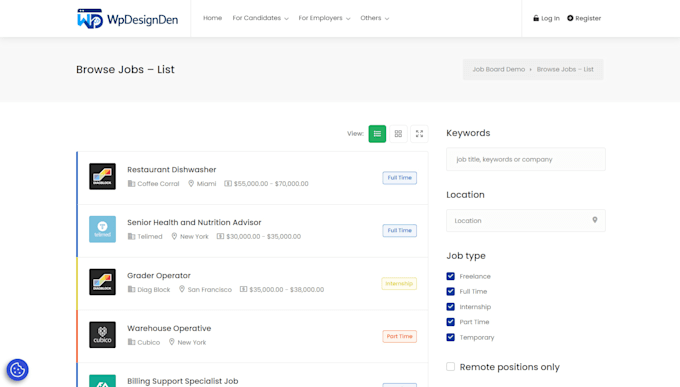The image size is (680, 387).
Task: Switch to grid view icon
Action: [398, 134]
